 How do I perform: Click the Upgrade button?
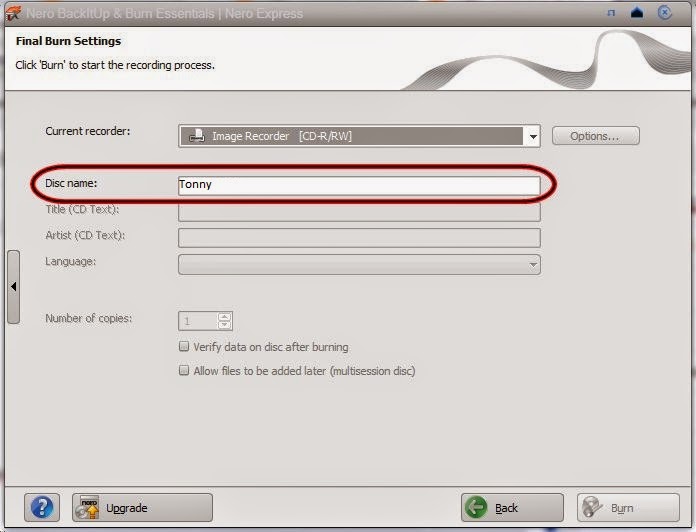[142, 508]
